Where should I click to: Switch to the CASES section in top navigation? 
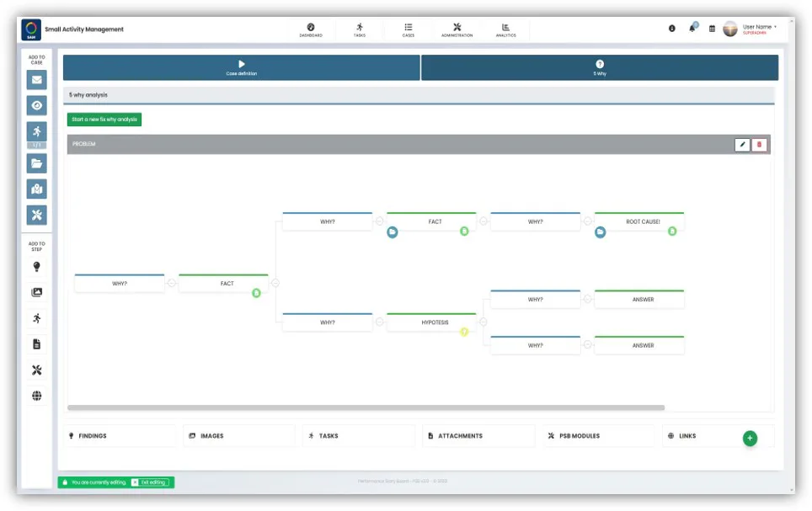(409, 29)
